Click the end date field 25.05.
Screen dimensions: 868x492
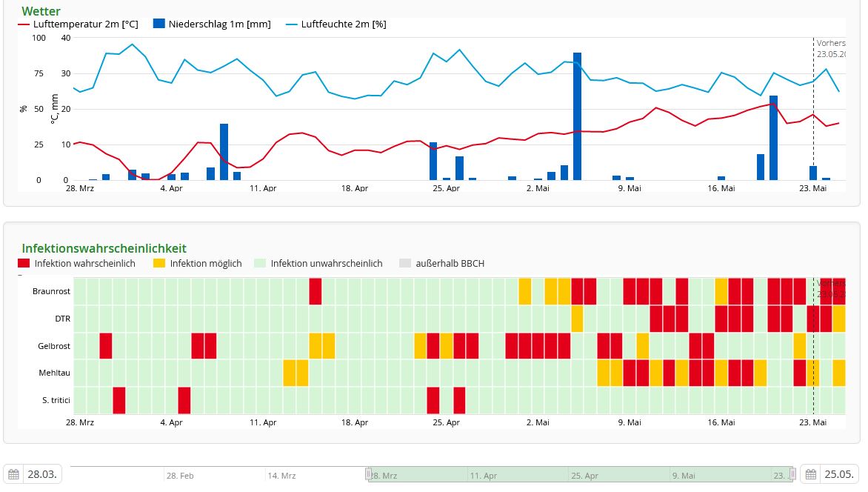click(840, 474)
